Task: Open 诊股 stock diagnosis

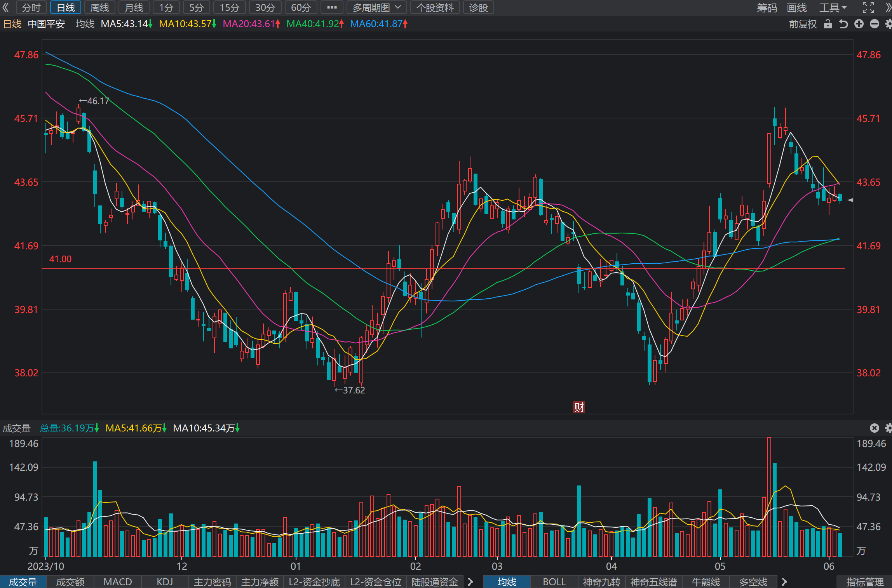Action: [478, 7]
